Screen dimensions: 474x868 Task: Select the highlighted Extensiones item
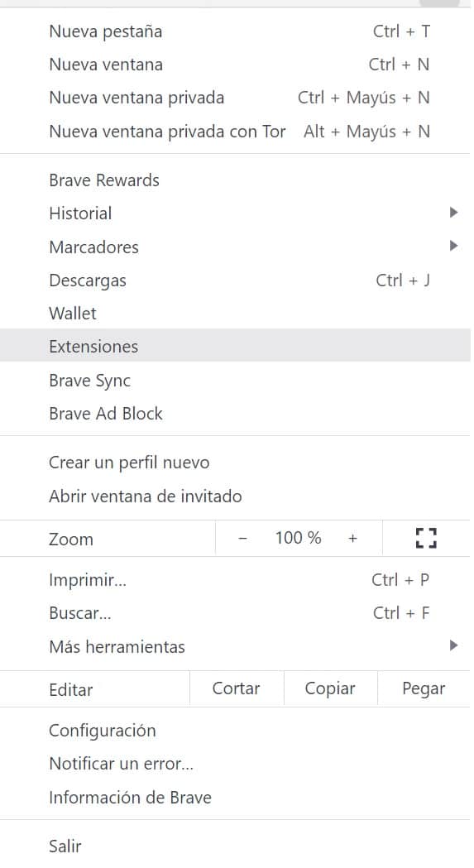[235, 347]
